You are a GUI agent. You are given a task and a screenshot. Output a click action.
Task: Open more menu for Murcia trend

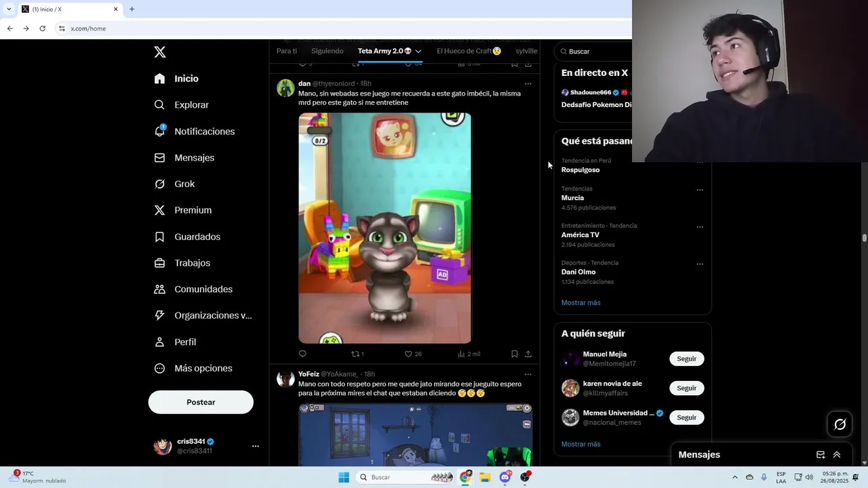coord(700,190)
